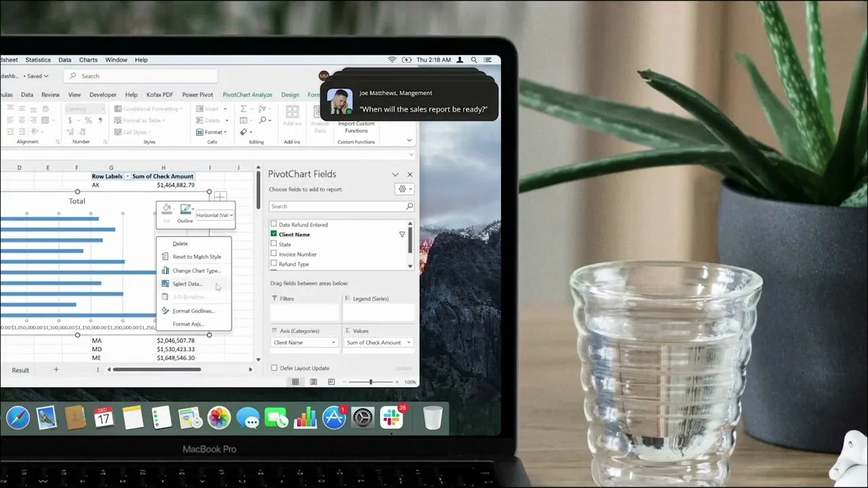Click the Spotlight search icon in menu bar
This screenshot has height=488, width=868.
point(474,60)
